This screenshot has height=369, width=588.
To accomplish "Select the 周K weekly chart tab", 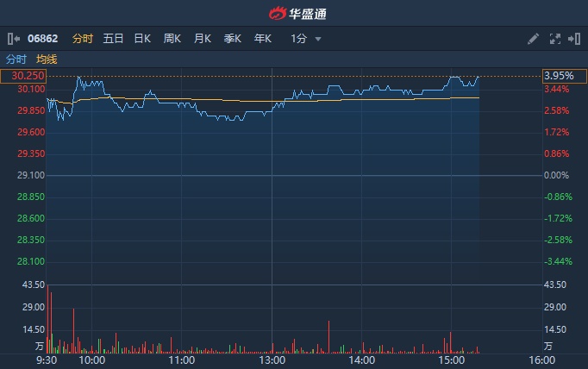I will (x=172, y=39).
